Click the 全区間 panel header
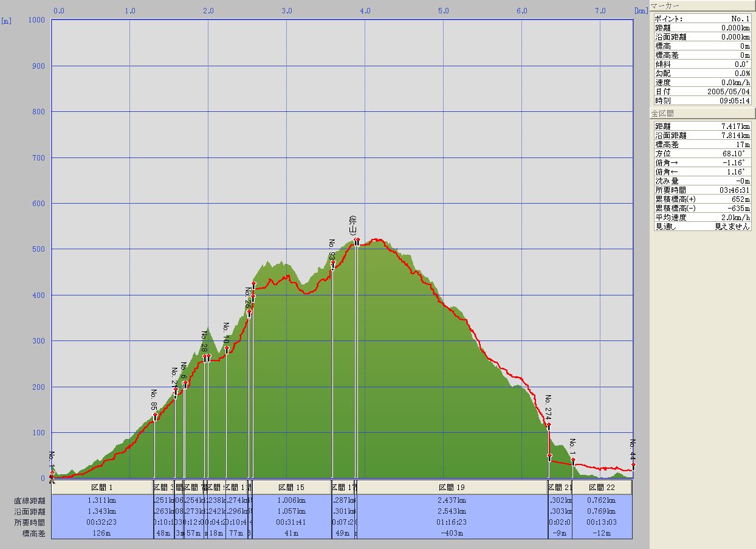The image size is (756, 549). (x=701, y=114)
